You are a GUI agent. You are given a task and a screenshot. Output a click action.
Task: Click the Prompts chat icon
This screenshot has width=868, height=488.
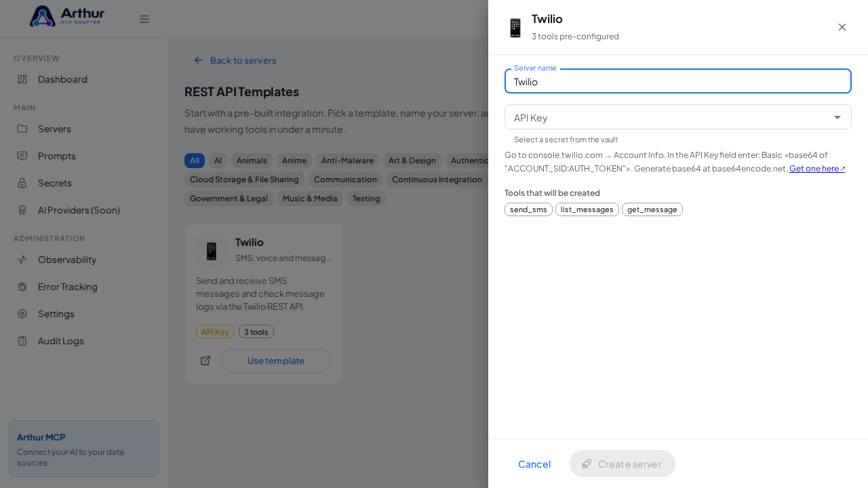(x=22, y=156)
